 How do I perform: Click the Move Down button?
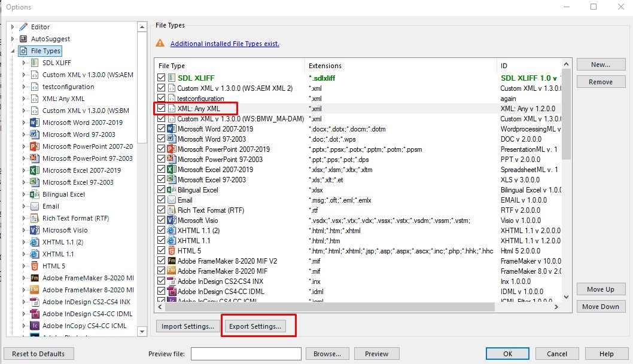pos(601,307)
